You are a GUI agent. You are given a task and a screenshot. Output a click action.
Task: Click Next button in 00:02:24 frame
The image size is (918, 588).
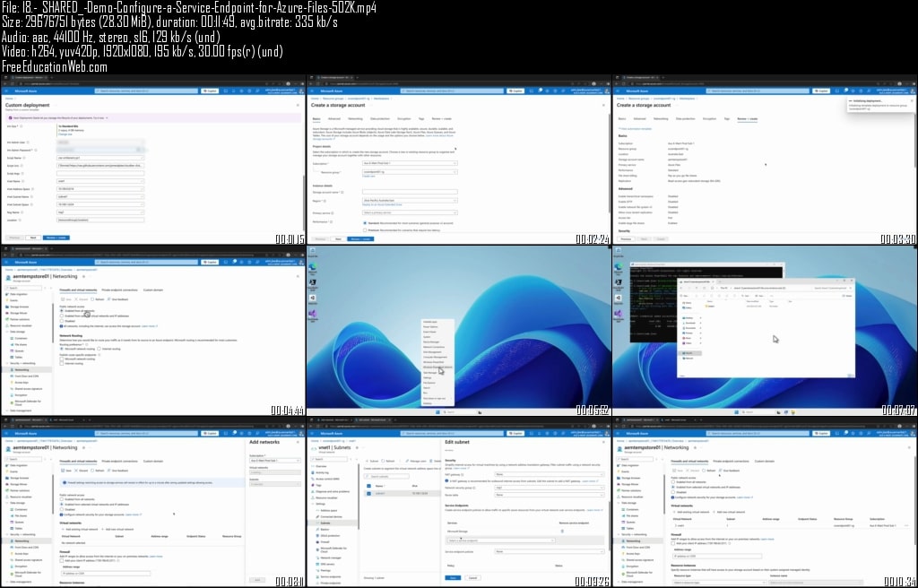(x=338, y=239)
